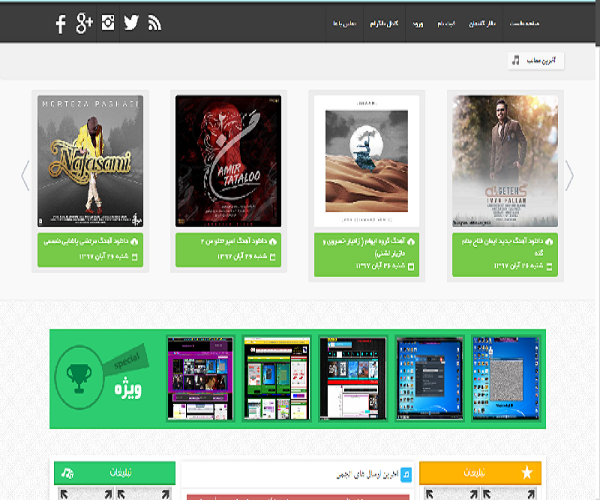
Task: Click the music notes icon in green ads header
Action: click(x=68, y=473)
